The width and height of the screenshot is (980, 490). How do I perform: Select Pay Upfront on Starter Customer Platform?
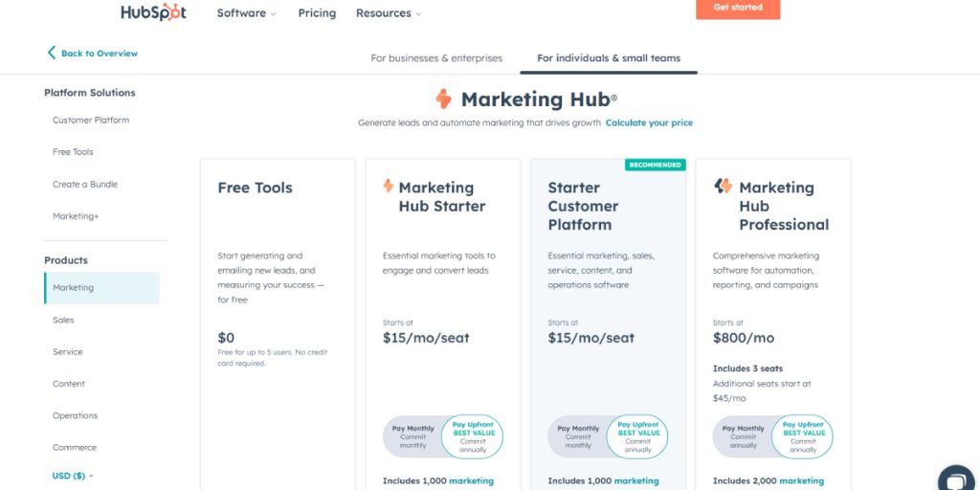(637, 436)
